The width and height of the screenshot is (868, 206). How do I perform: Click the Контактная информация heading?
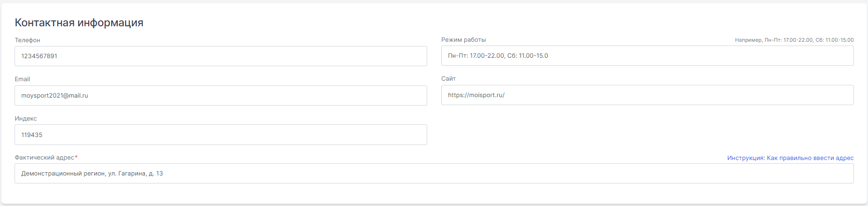79,23
